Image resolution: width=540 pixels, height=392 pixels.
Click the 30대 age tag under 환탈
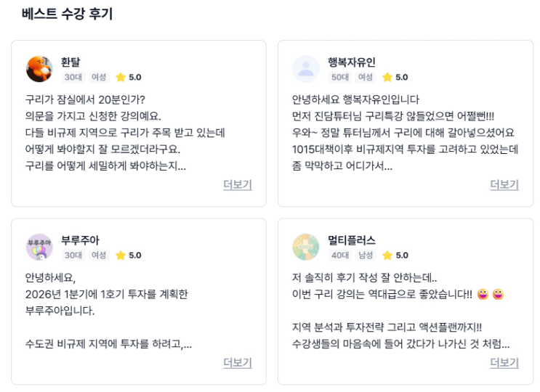[x=73, y=77]
